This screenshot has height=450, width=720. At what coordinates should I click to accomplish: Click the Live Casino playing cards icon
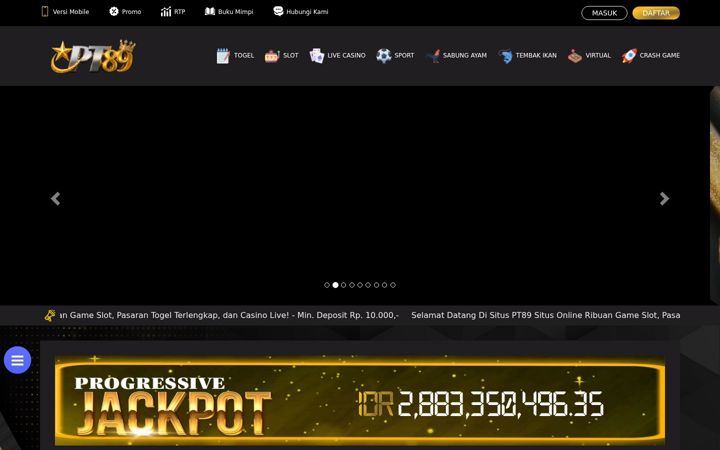[x=317, y=56]
